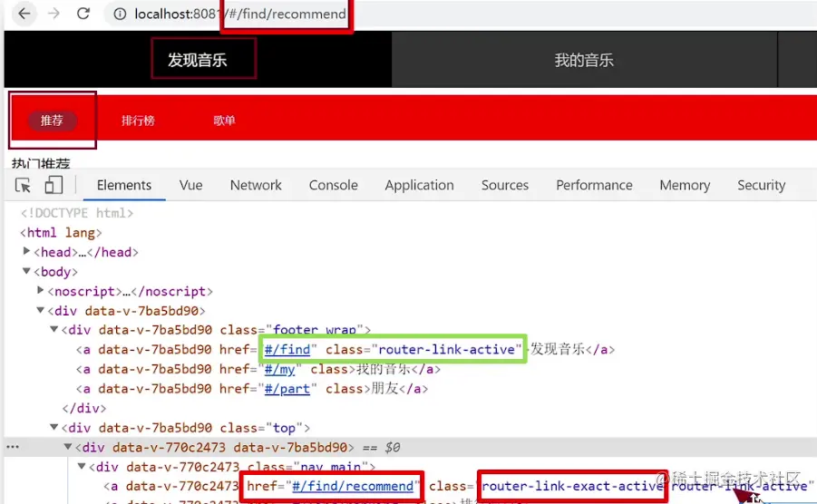Collapse the div class top node
The height and width of the screenshot is (504, 817).
point(53,428)
